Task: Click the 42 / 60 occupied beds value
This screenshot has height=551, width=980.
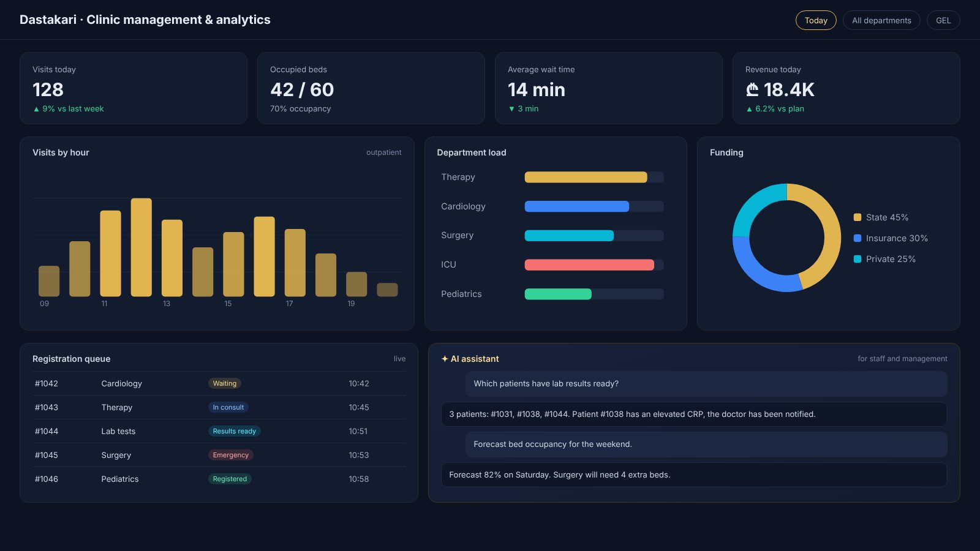Action: [302, 90]
